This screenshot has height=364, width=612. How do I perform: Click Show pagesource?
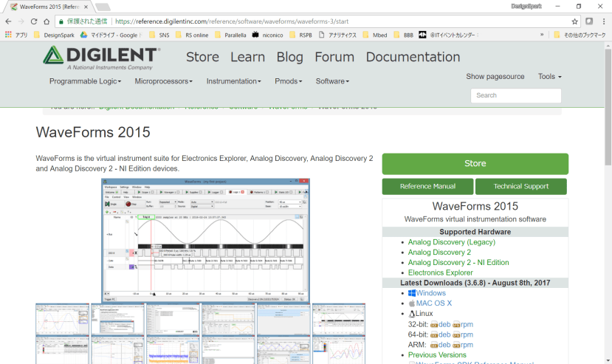coord(495,77)
